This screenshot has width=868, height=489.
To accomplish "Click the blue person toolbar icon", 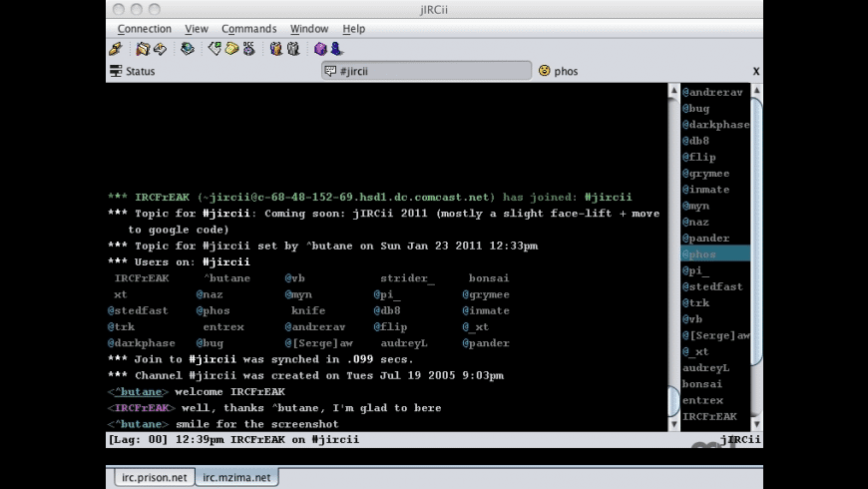I will pos(336,49).
